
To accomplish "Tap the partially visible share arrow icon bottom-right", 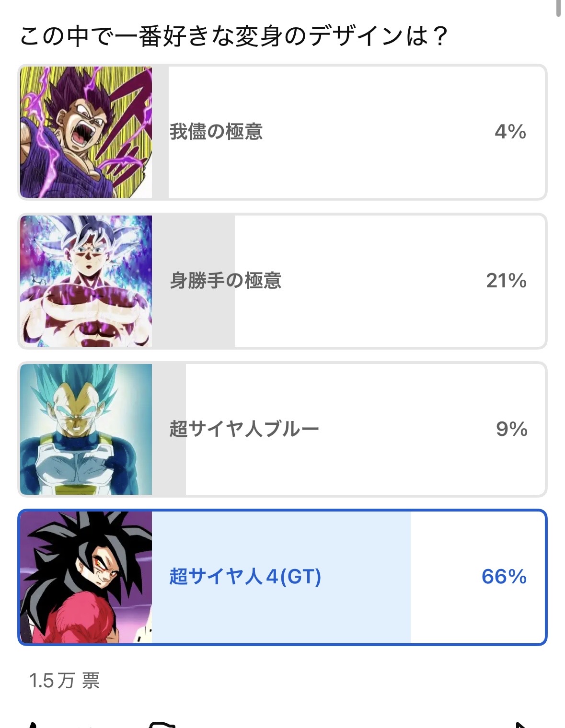I will point(521,724).
